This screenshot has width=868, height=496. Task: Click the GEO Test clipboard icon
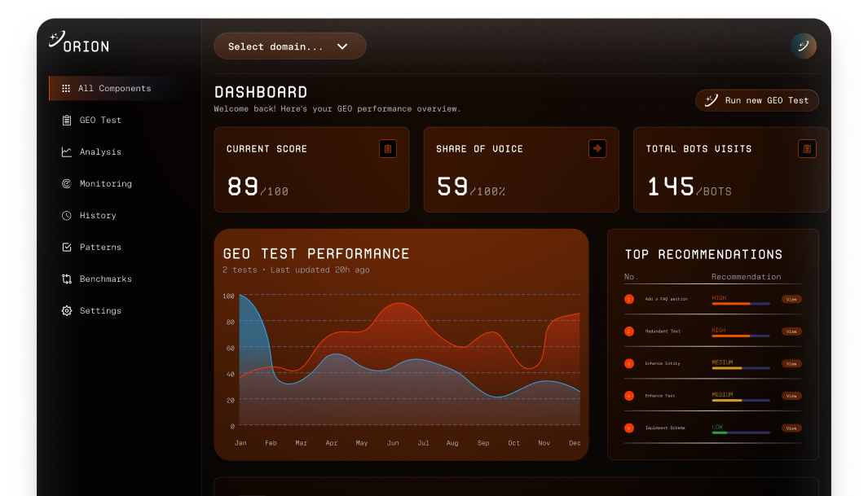pyautogui.click(x=67, y=120)
